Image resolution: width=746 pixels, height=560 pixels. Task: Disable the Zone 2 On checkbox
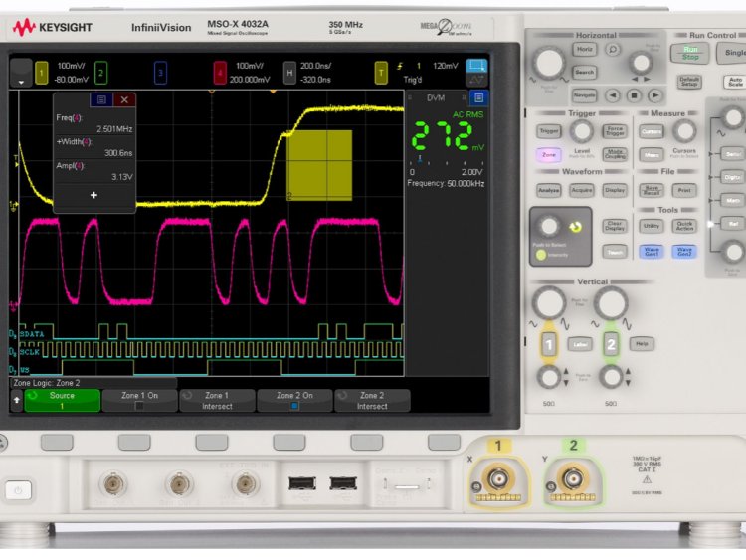coord(294,406)
